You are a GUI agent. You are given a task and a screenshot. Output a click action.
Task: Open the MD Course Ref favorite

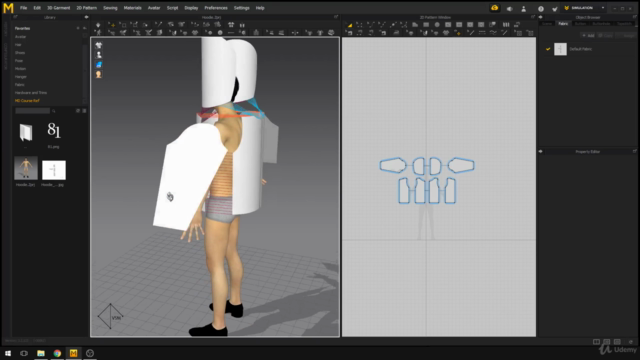[x=27, y=100]
